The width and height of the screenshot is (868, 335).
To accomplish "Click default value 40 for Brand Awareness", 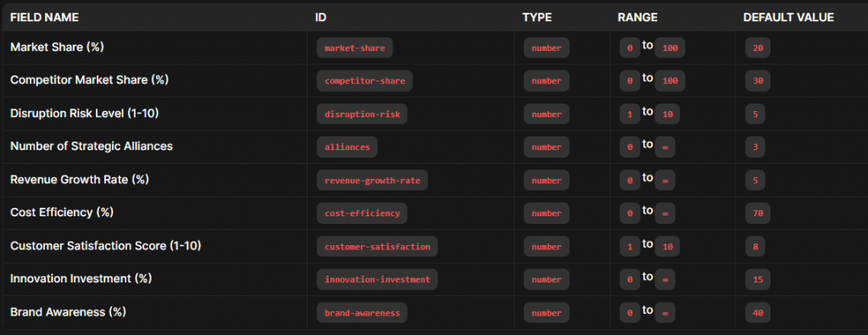I will [758, 313].
